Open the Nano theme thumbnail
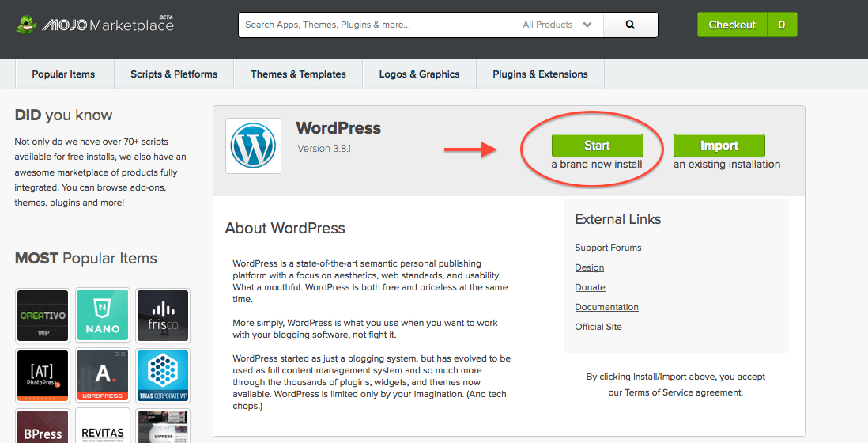 (x=102, y=315)
